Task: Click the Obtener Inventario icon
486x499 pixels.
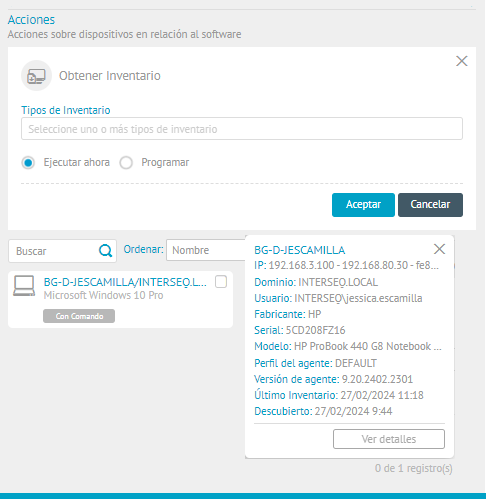Action: pos(36,76)
